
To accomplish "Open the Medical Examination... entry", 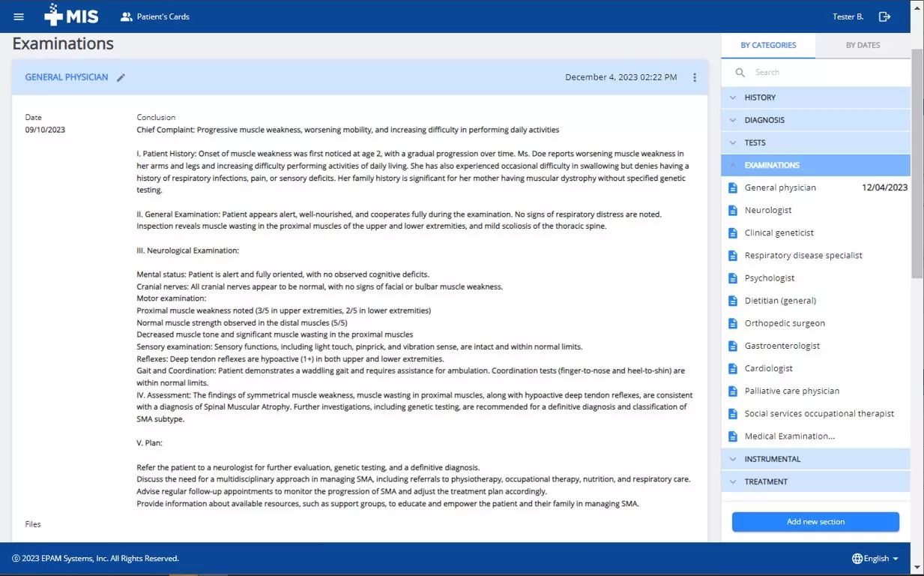I will [x=790, y=436].
